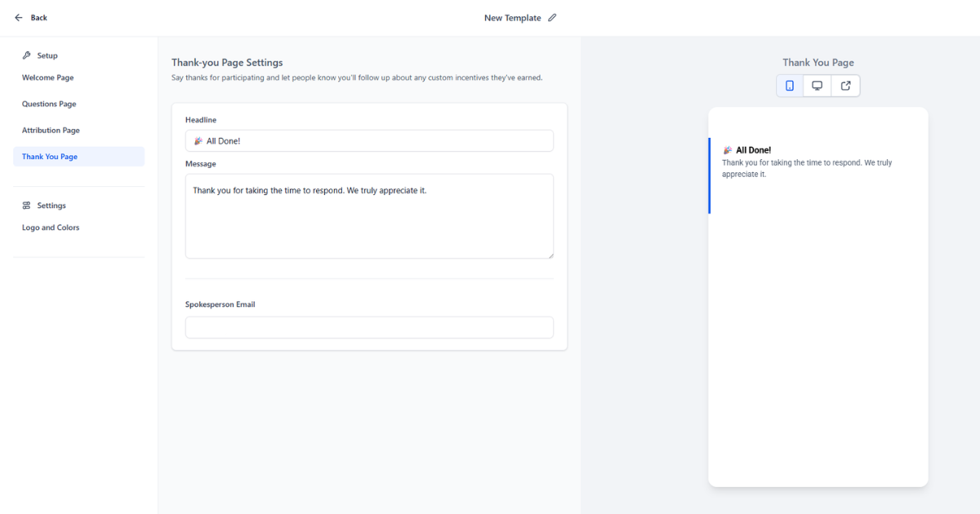Click the Setup wrench icon
The width and height of the screenshot is (980, 514).
pyautogui.click(x=27, y=55)
